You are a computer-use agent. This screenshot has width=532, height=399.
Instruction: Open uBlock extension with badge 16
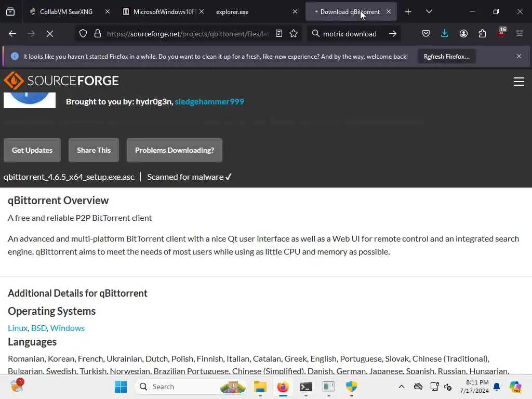(x=501, y=33)
